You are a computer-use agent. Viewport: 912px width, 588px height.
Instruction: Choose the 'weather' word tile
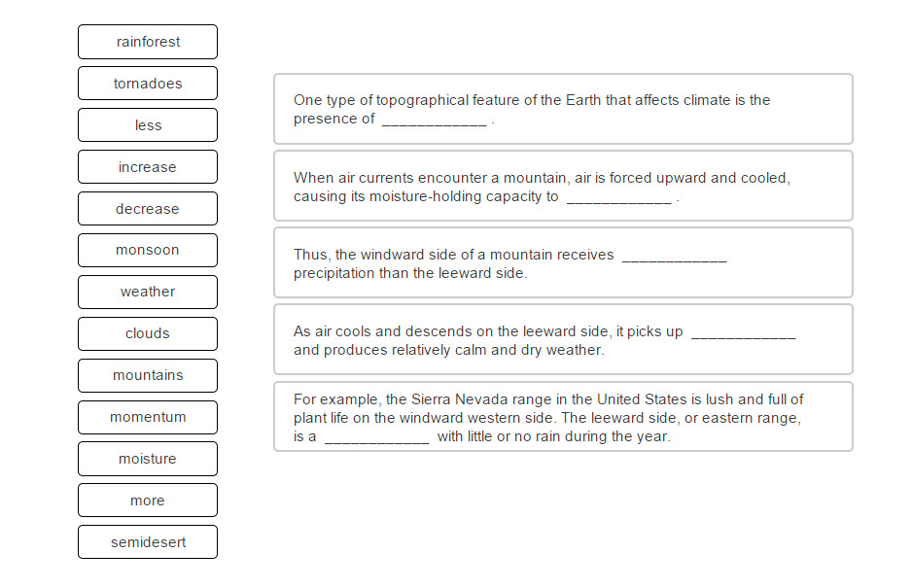click(148, 292)
